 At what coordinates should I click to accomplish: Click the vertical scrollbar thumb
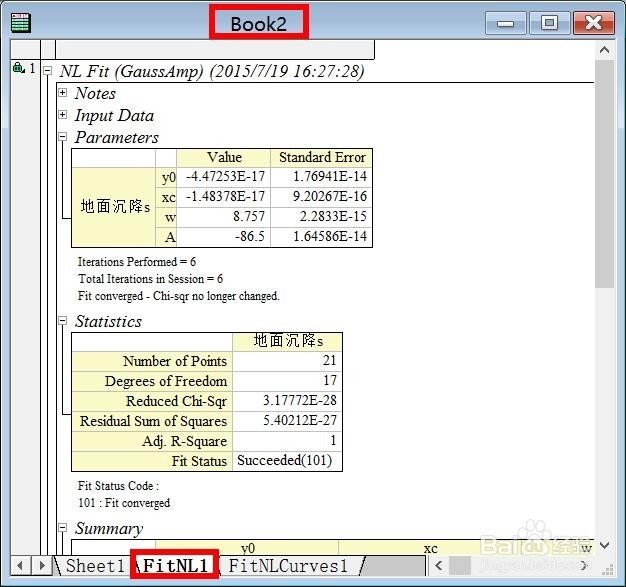pos(604,174)
